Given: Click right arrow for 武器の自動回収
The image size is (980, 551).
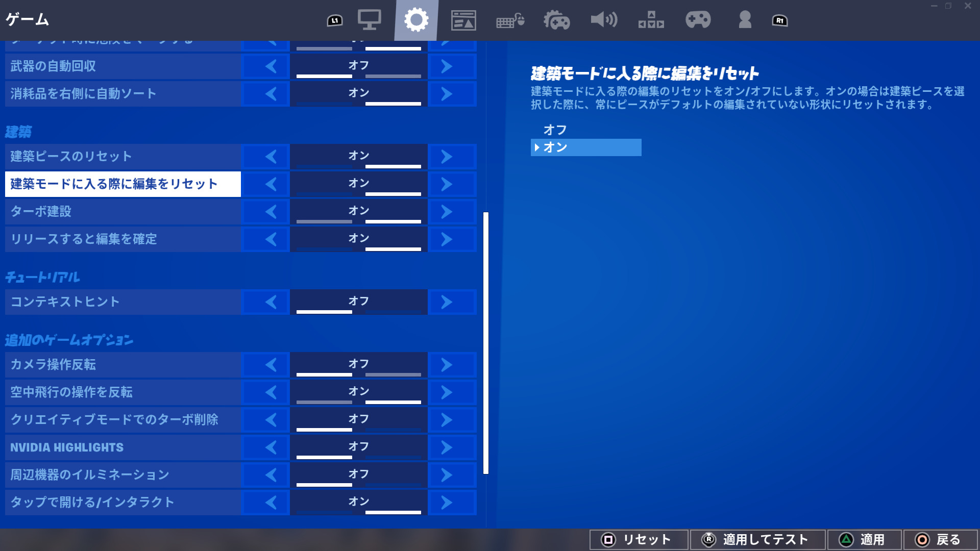Looking at the screenshot, I should coord(452,66).
